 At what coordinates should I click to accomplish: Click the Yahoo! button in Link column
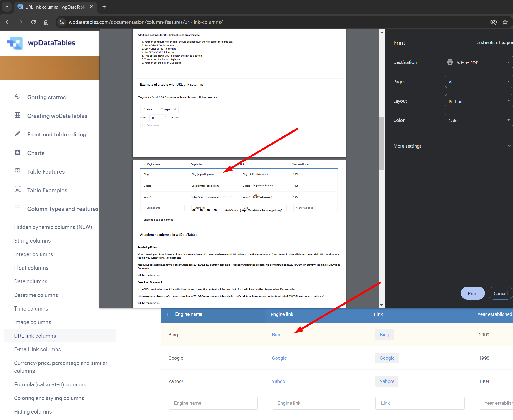click(x=387, y=381)
